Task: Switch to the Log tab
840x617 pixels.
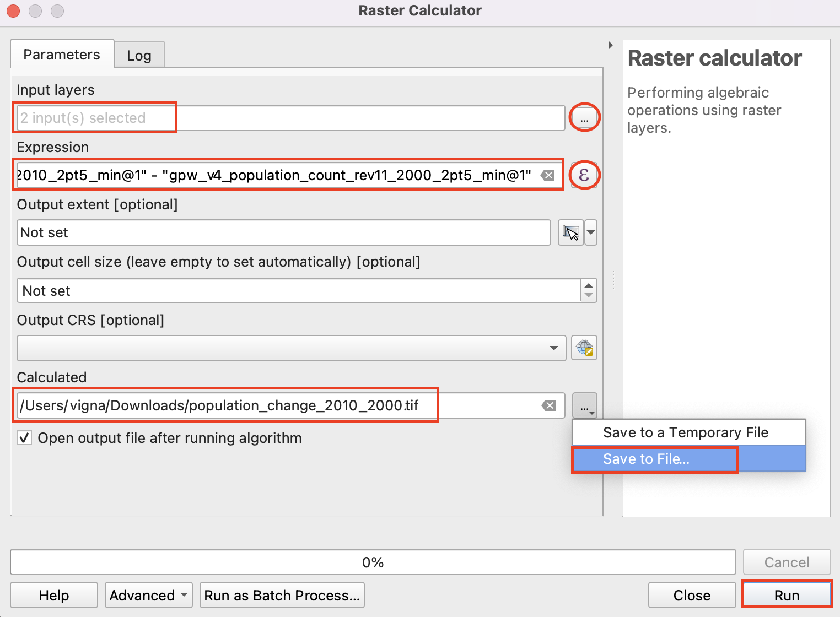Action: tap(139, 56)
